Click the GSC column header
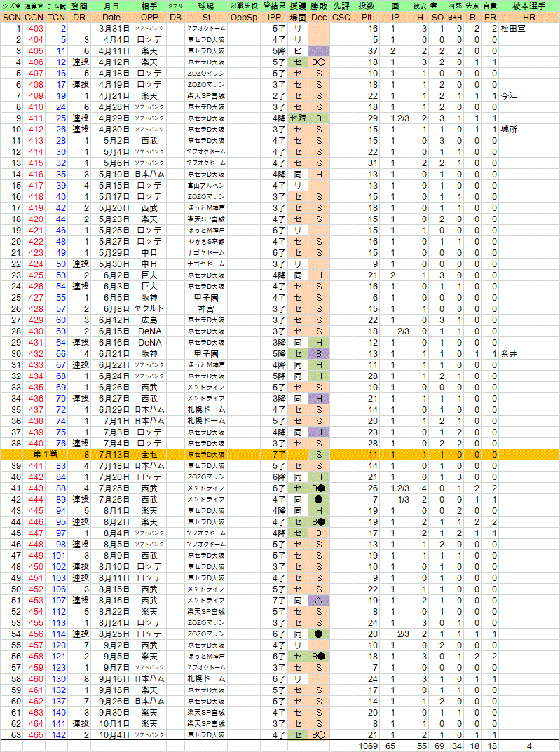Viewport: 560px width, 752px height. [x=341, y=18]
